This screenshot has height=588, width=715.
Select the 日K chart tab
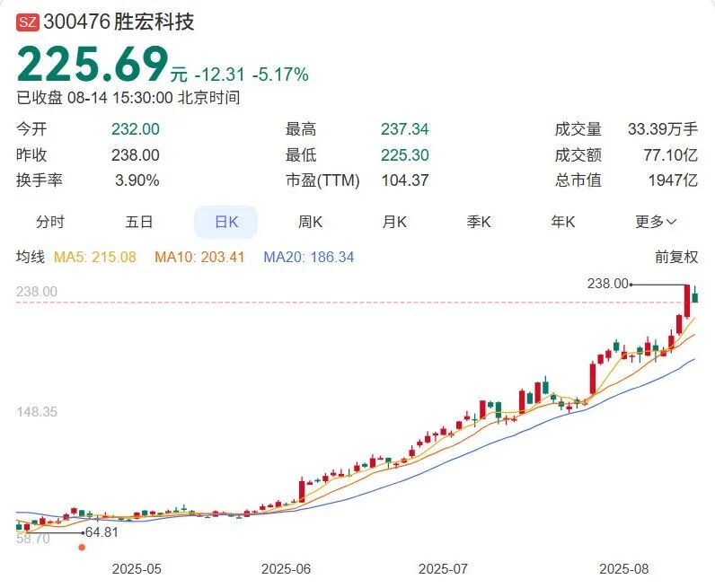point(226,222)
